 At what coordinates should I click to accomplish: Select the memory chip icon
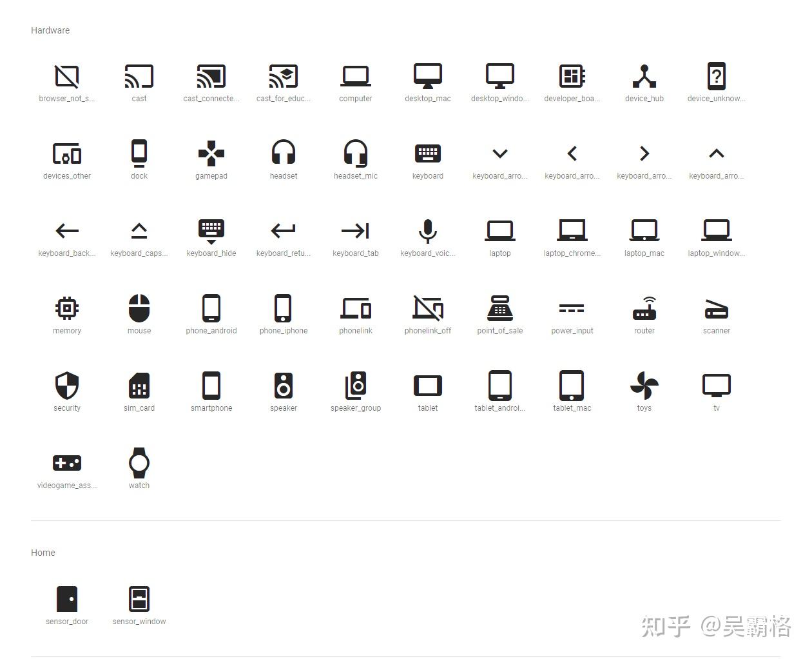click(x=67, y=308)
